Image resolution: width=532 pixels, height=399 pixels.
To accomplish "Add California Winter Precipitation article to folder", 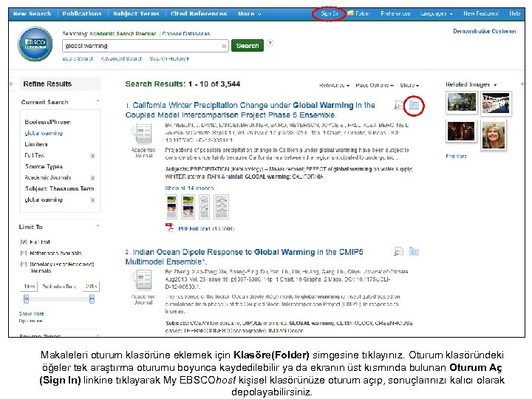I will 414,105.
